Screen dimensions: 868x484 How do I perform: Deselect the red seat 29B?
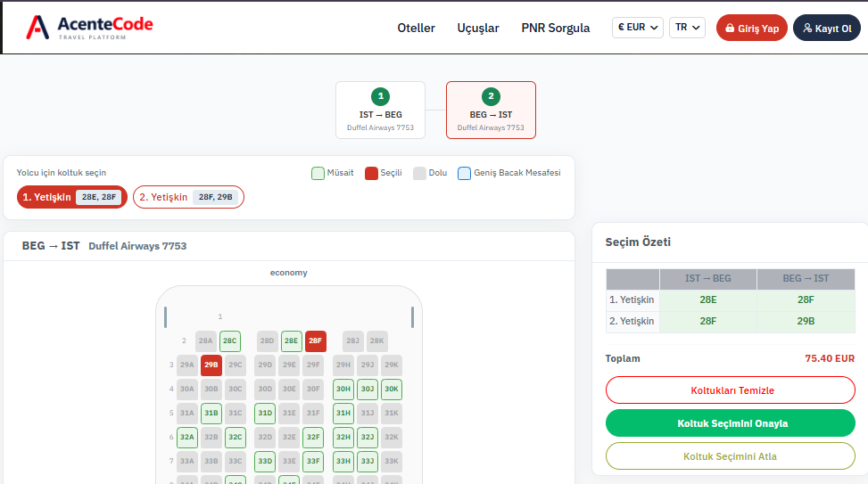pyautogui.click(x=211, y=365)
